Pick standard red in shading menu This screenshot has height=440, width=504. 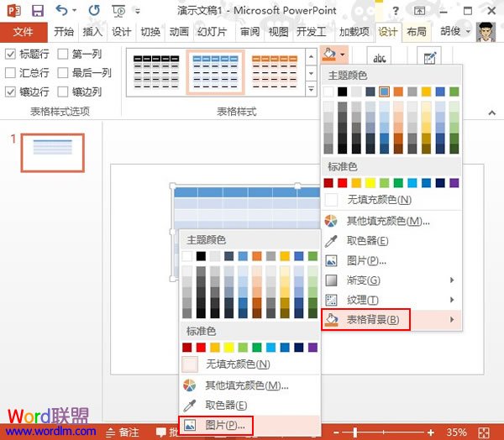point(343,183)
